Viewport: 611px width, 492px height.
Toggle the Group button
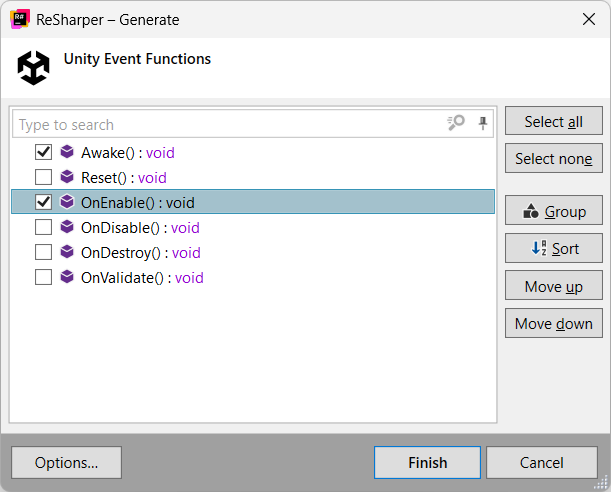coord(553,211)
